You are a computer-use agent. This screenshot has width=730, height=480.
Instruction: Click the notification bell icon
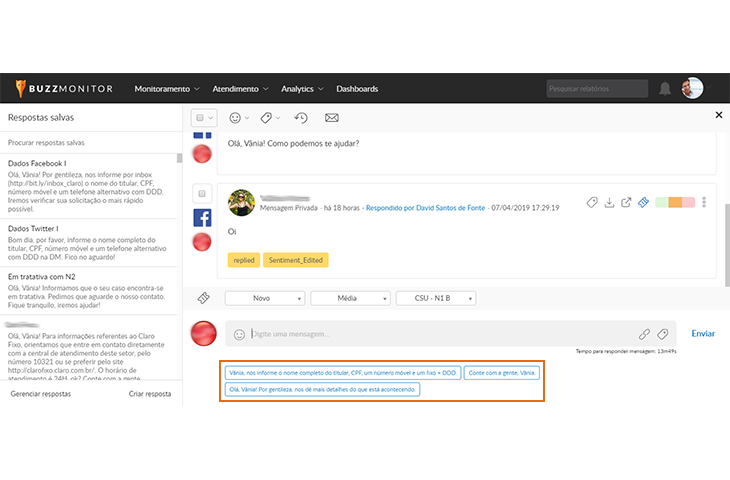pyautogui.click(x=665, y=89)
